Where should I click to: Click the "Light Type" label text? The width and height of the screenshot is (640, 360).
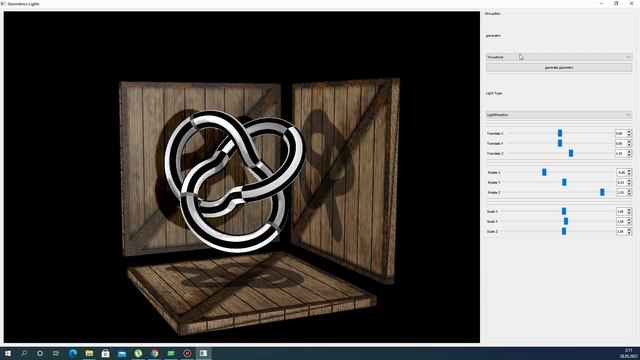coord(494,93)
